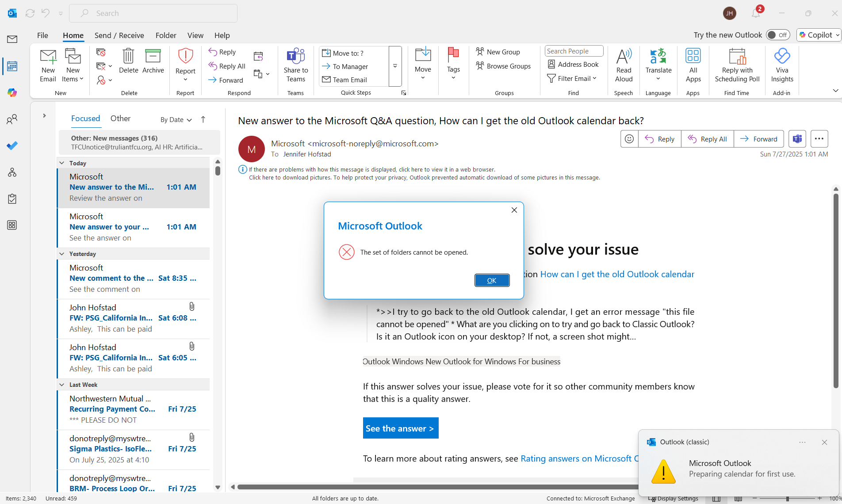Click Forward in message header

tap(758, 139)
